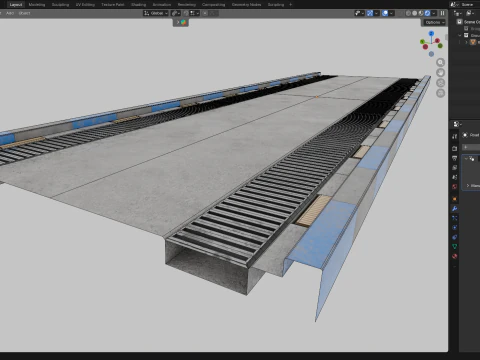Select solid viewport shading
Image resolution: width=480 pixels, height=360 pixels.
pyautogui.click(x=415, y=13)
